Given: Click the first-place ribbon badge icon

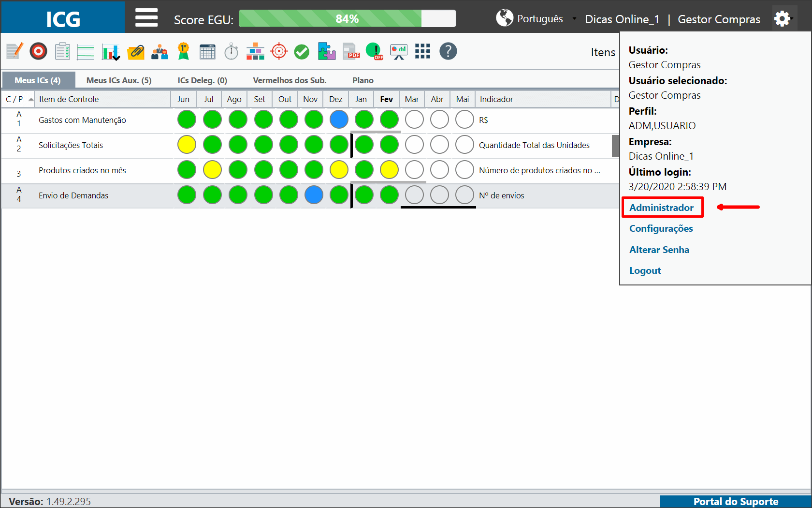Looking at the screenshot, I should 183,51.
